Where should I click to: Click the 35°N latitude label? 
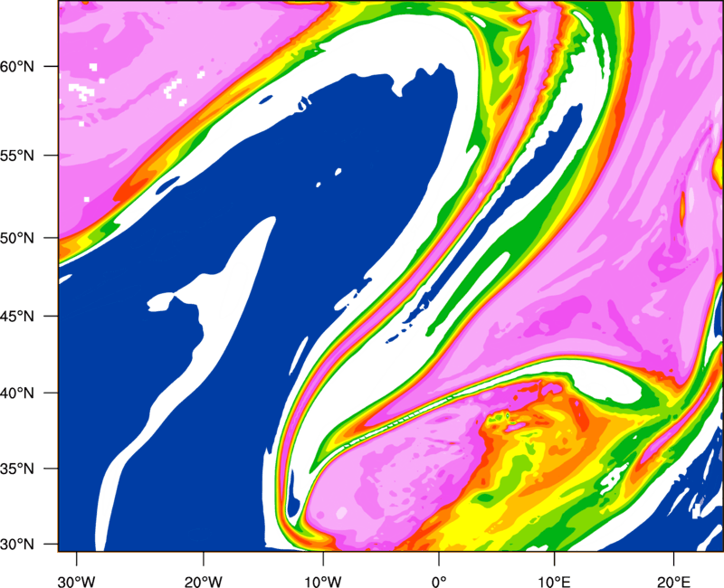point(17,469)
